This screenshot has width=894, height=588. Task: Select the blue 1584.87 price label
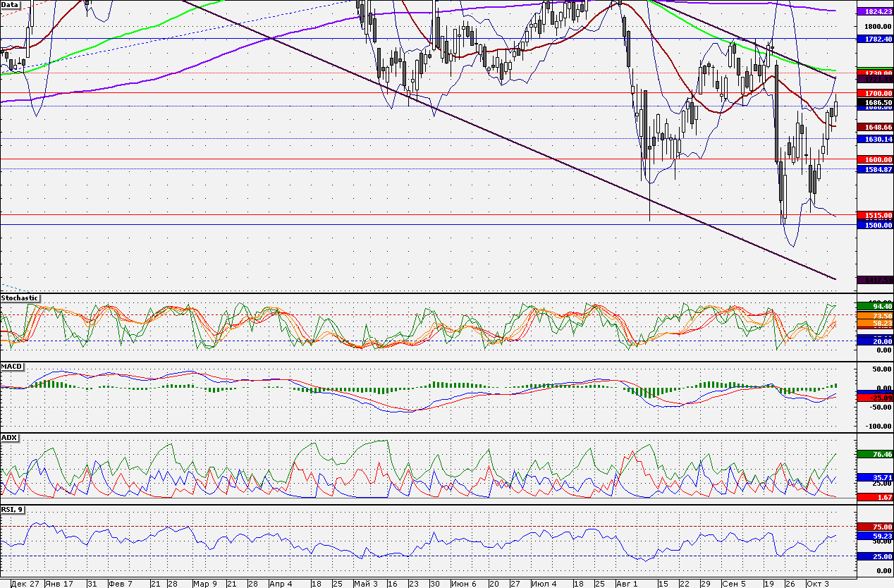[x=874, y=170]
